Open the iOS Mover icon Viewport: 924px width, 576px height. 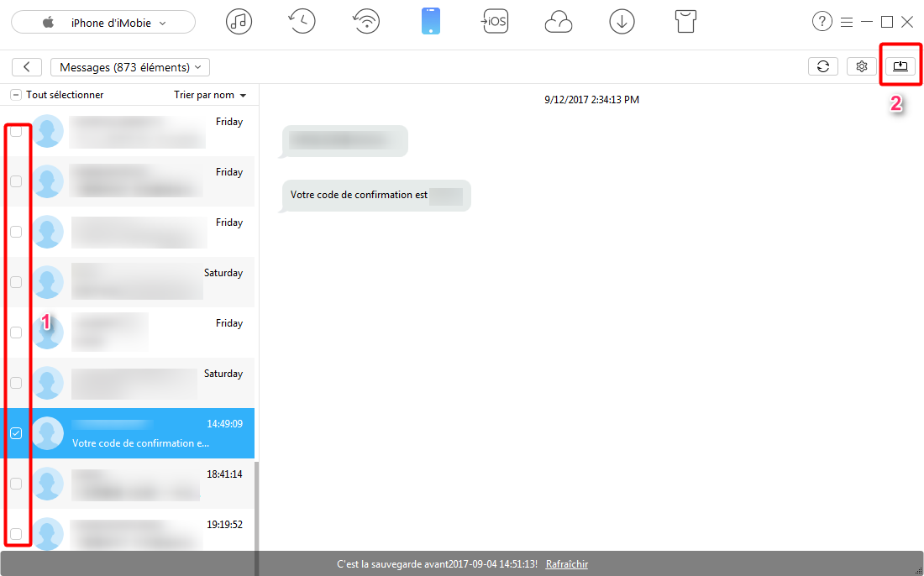point(494,22)
